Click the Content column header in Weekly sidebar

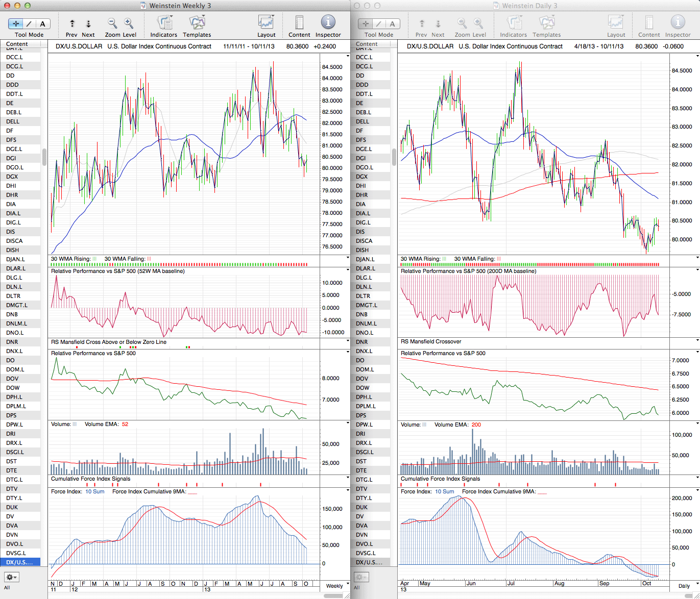tap(17, 44)
